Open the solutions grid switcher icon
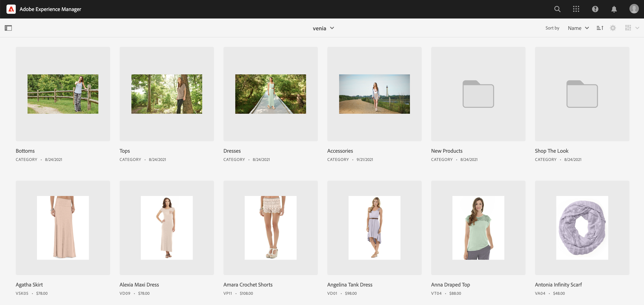Screen dimensions: 644x305 (576, 9)
